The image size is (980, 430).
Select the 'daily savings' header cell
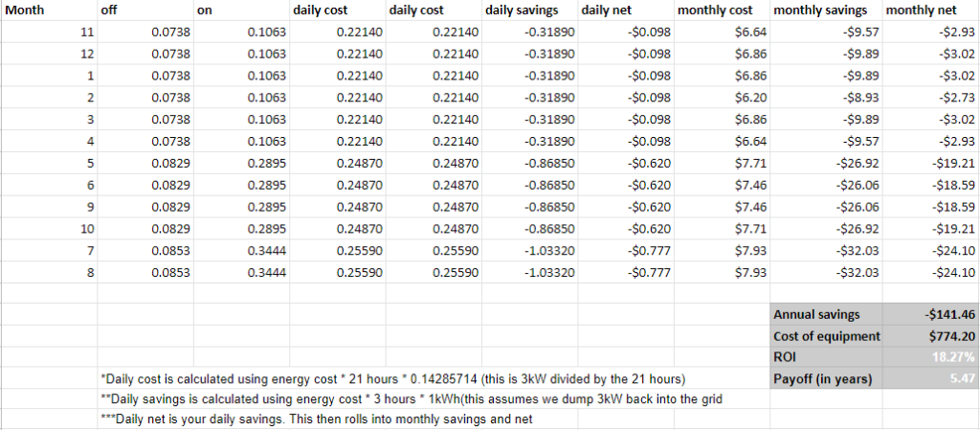[529, 11]
